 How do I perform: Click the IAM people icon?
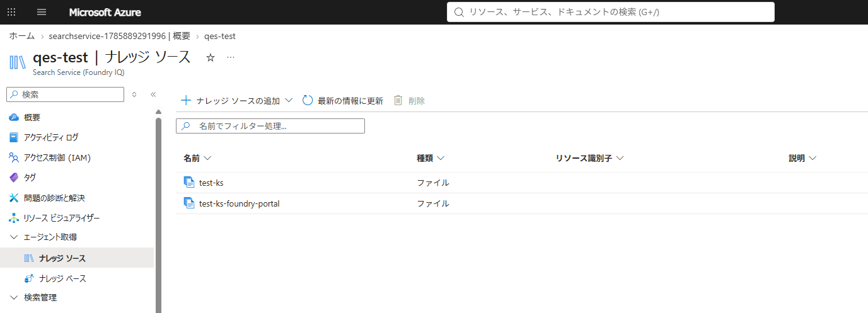pyautogui.click(x=14, y=157)
